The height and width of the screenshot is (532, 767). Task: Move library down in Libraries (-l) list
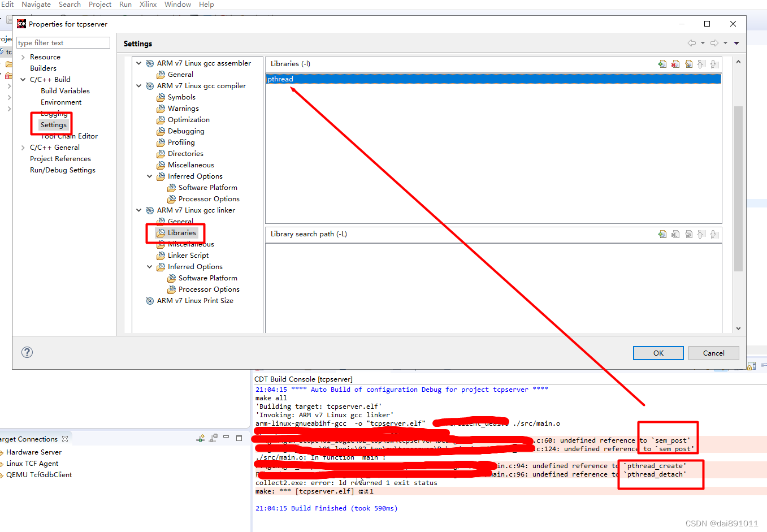[x=714, y=64]
